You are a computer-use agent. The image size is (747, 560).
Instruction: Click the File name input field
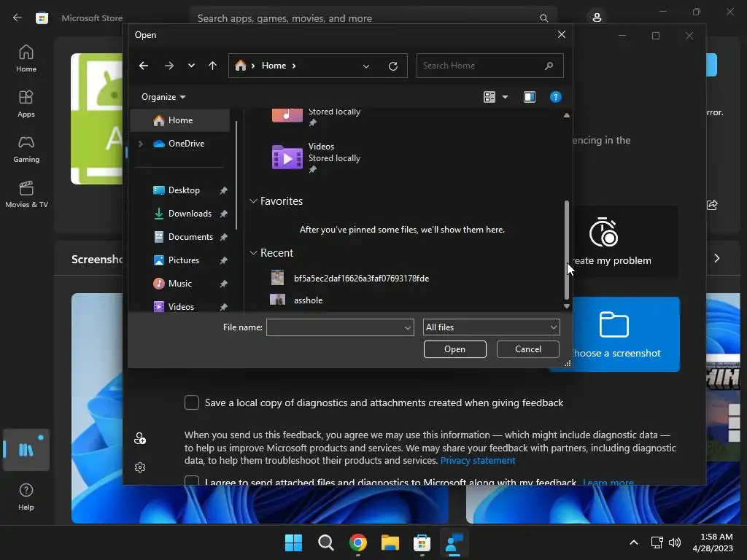pyautogui.click(x=334, y=327)
